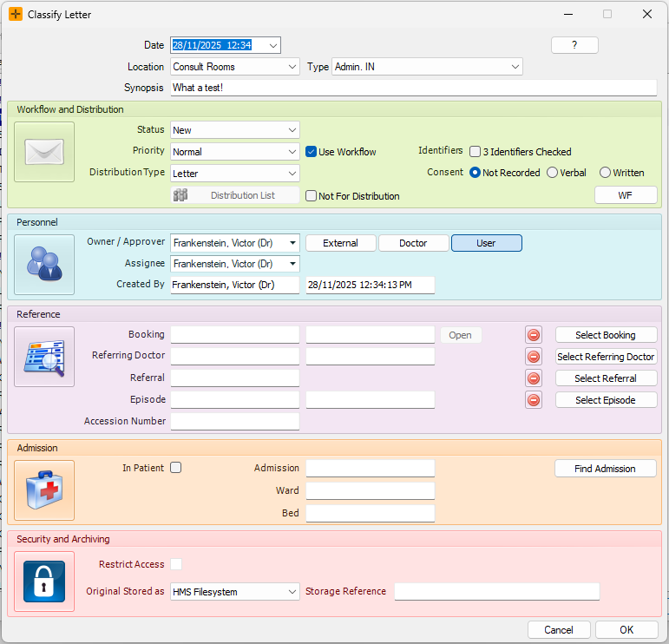Enable the Not For Distribution checkbox
This screenshot has width=669, height=644.
[x=312, y=196]
